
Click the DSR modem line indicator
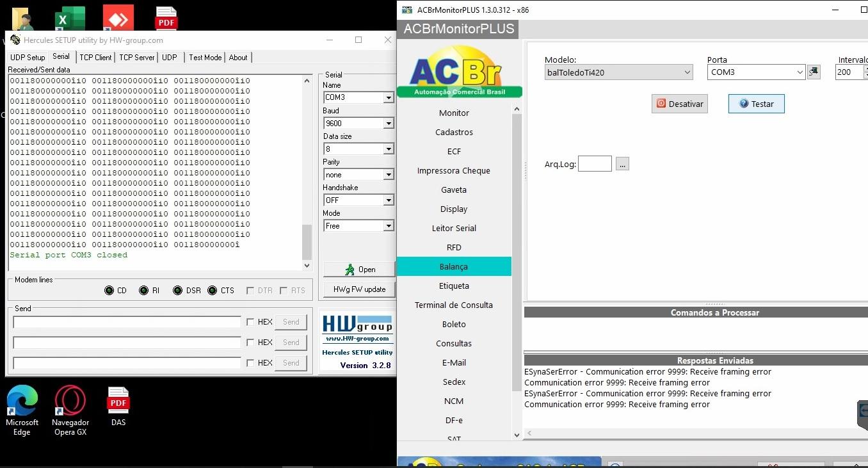click(x=178, y=291)
